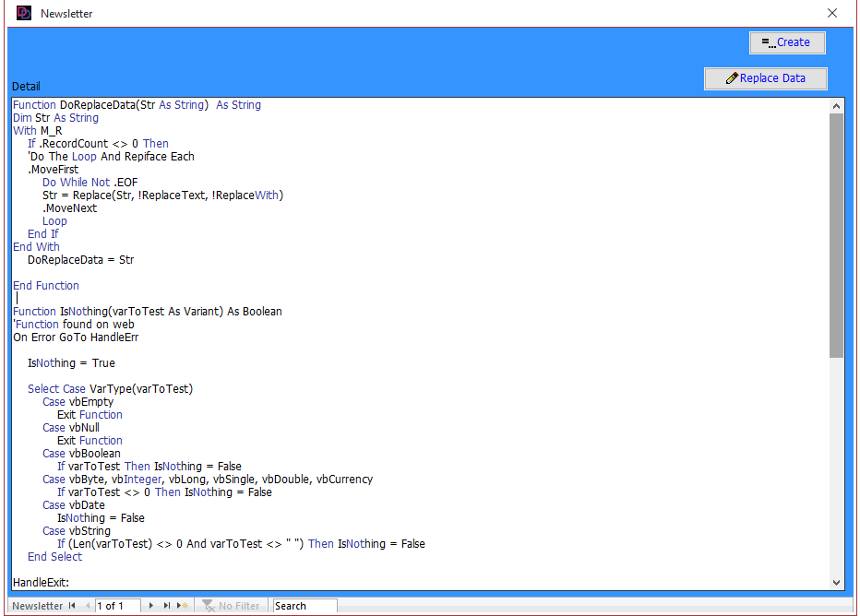
Task: Click the line "Case vbEmpty"
Action: click(78, 402)
